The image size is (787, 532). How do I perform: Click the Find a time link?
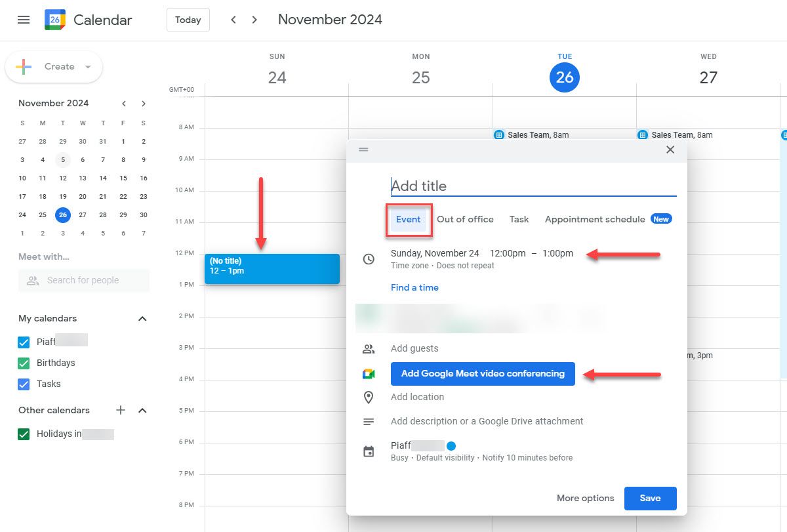click(x=414, y=287)
